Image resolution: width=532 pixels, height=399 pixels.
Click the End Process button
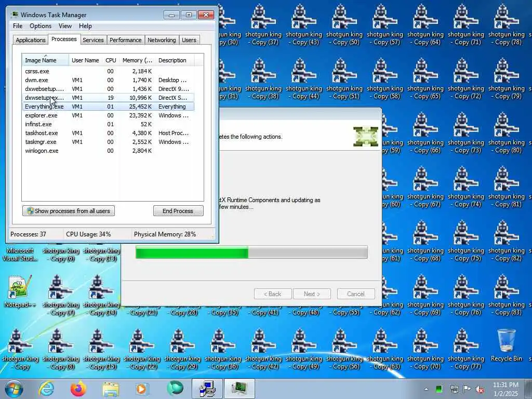(178, 211)
